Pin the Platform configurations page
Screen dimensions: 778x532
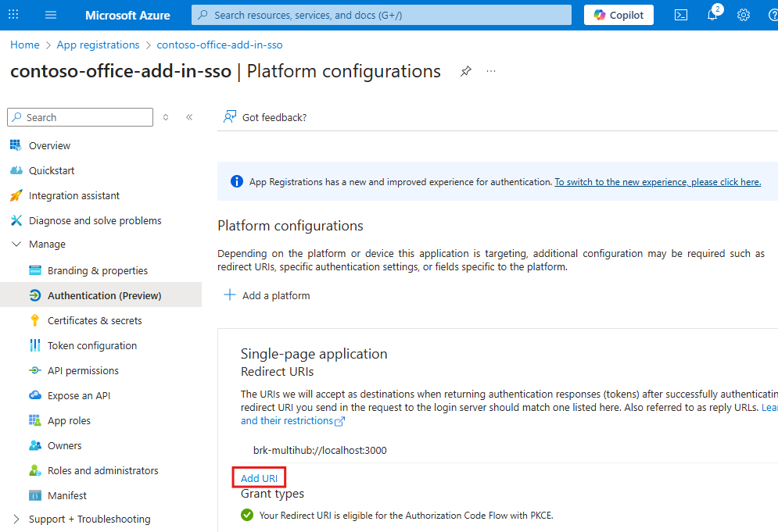(466, 71)
